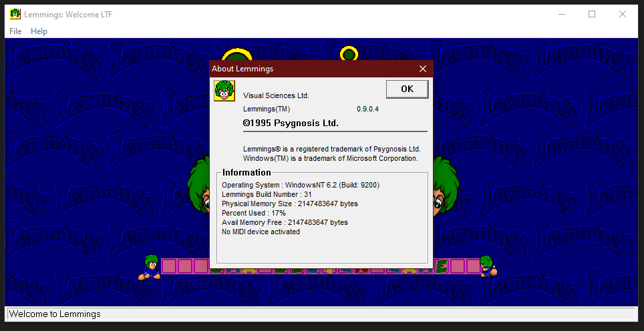Viewport: 644px width, 331px height.
Task: Click the 'Lemmings Build Number : 31' line
Action: [267, 194]
